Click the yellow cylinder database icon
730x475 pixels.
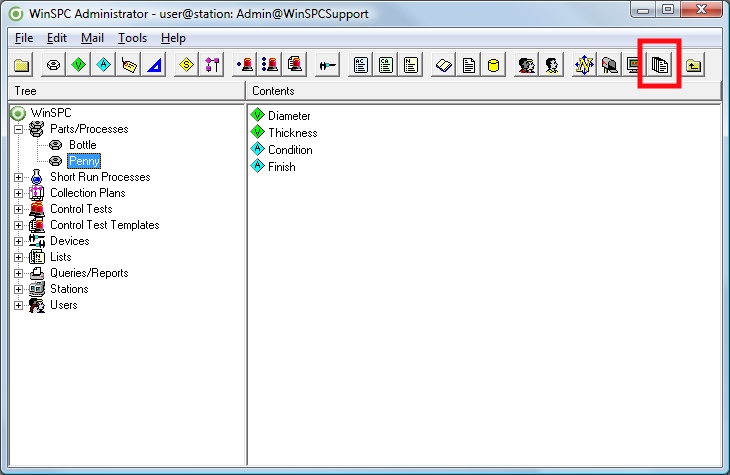click(493, 65)
